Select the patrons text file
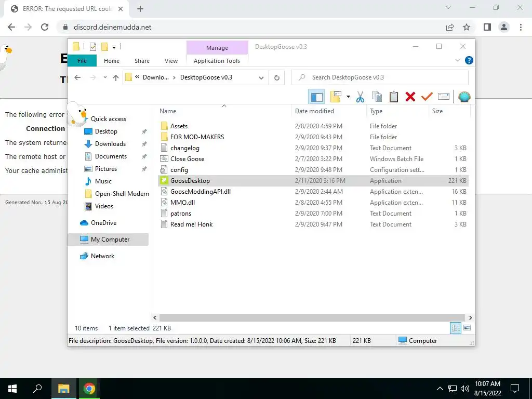Viewport: 532px width, 399px height. point(312,214)
